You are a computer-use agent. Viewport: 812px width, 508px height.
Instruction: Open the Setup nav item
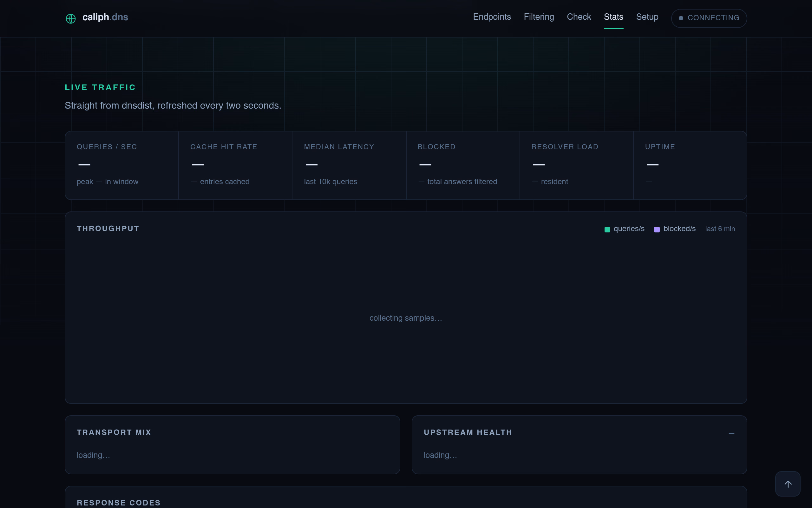pos(647,17)
